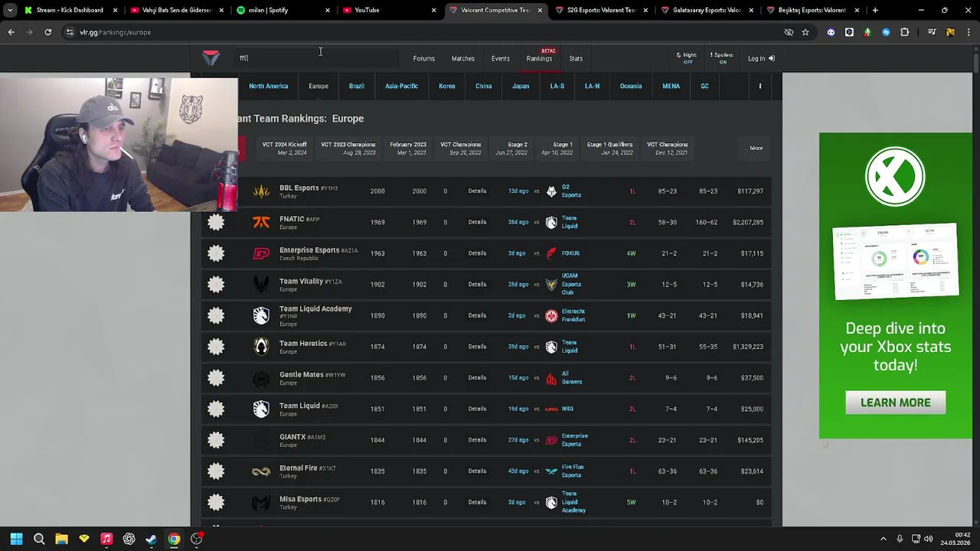
Task: Bookmark this page with the star icon
Action: pos(805,32)
